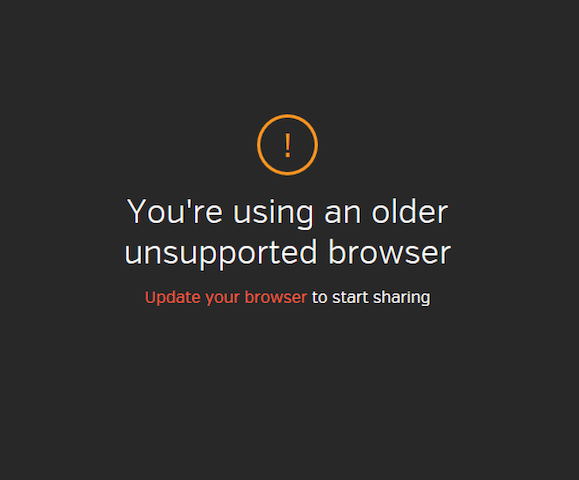Click the large white "browser" heading word
This screenshot has width=579, height=480.
click(x=390, y=252)
